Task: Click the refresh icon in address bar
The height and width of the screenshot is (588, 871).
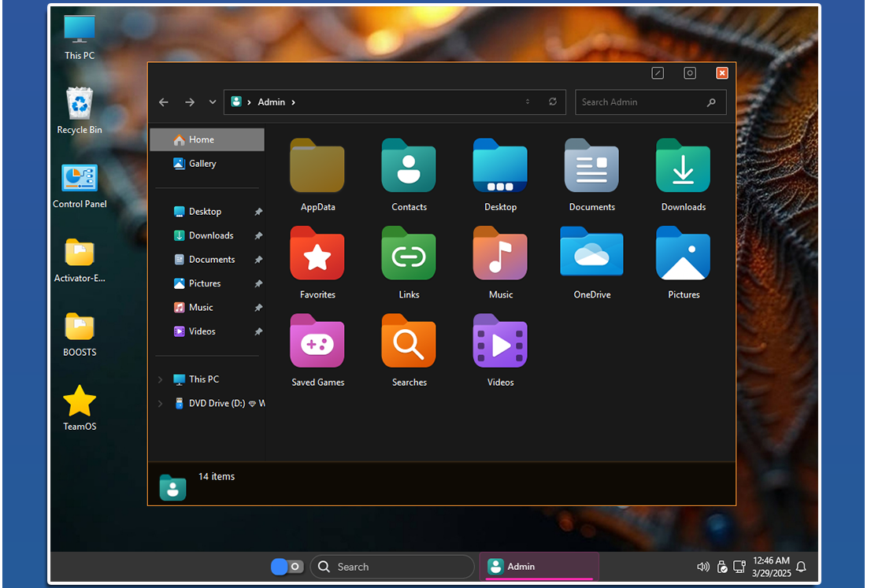Action: tap(553, 102)
